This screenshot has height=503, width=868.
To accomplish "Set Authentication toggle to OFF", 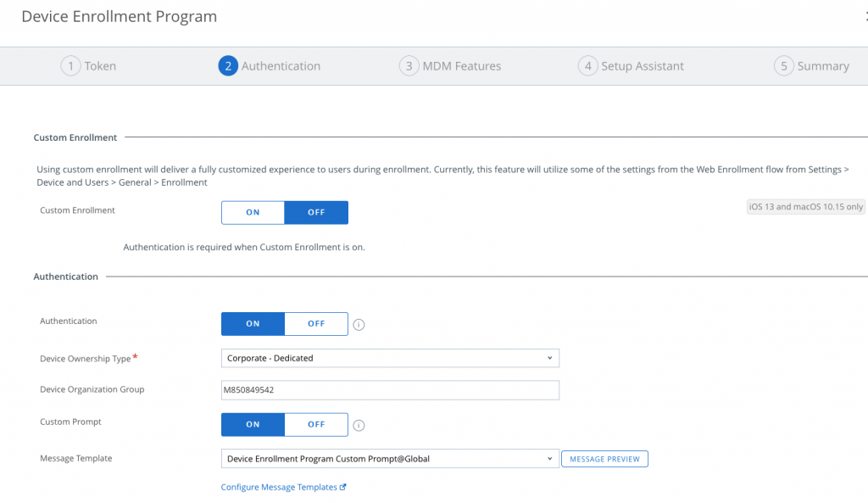I will point(316,324).
